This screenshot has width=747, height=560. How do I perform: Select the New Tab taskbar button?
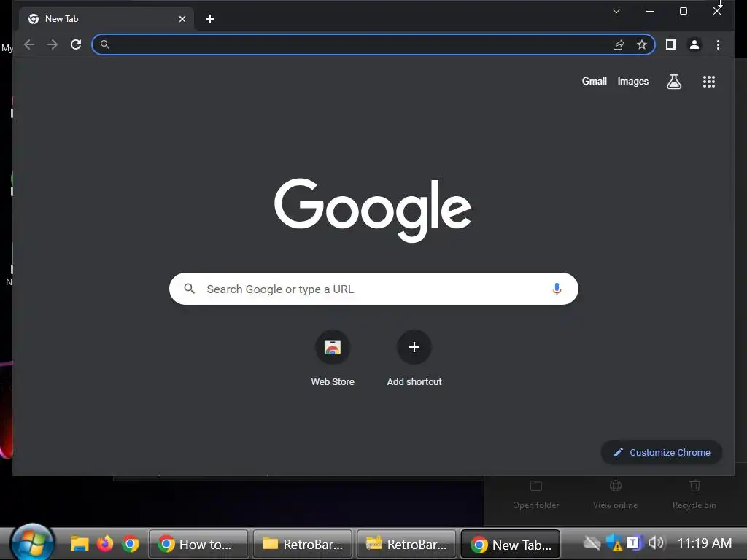[x=510, y=544]
